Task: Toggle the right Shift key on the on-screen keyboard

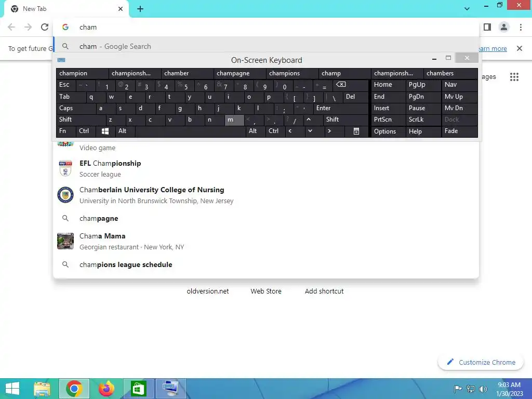Action: point(345,119)
